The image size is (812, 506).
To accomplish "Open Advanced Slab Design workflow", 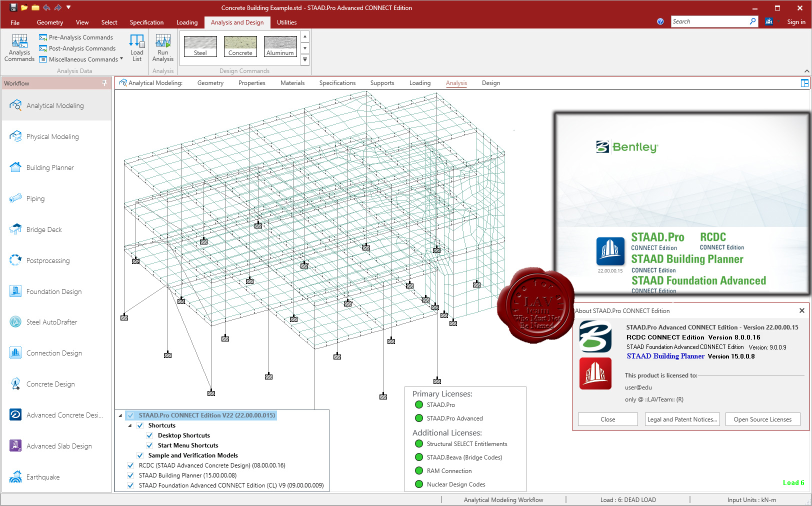I will [56, 446].
